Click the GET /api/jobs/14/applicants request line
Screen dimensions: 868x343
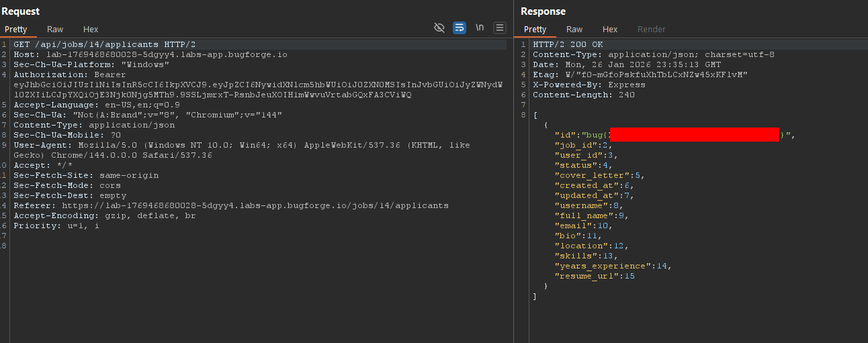tap(104, 44)
